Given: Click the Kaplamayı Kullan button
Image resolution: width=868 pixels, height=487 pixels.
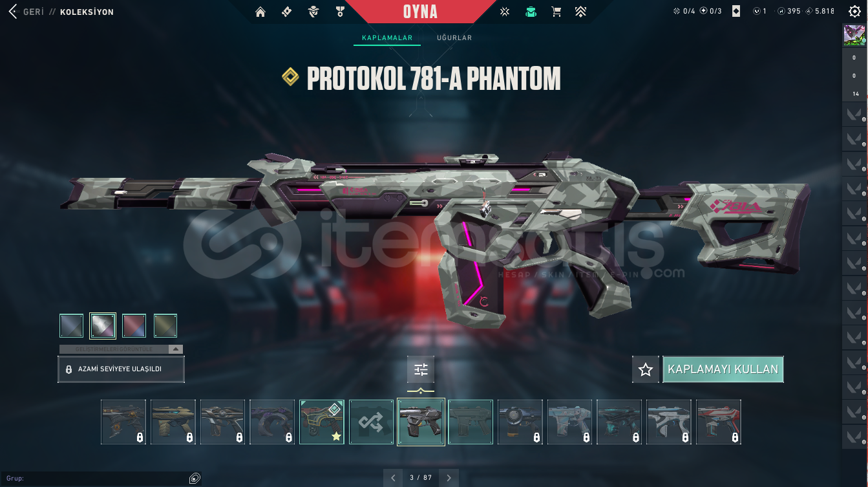Looking at the screenshot, I should point(723,369).
